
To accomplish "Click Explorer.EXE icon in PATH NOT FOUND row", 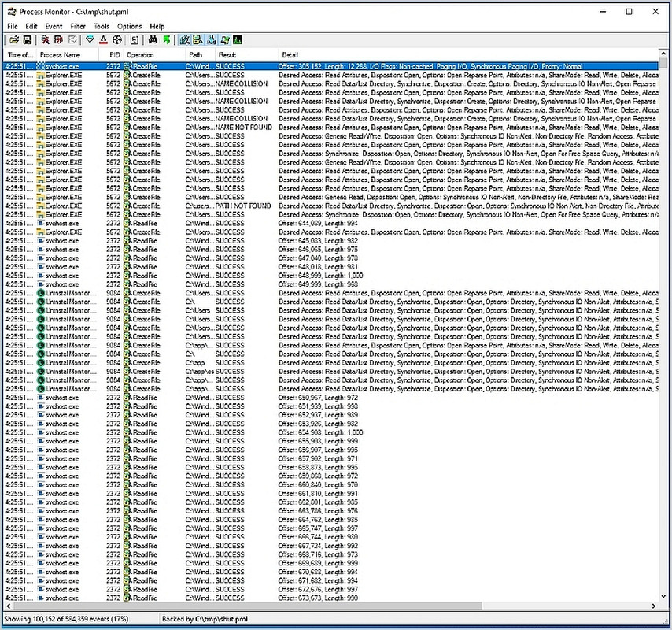I will click(x=41, y=206).
